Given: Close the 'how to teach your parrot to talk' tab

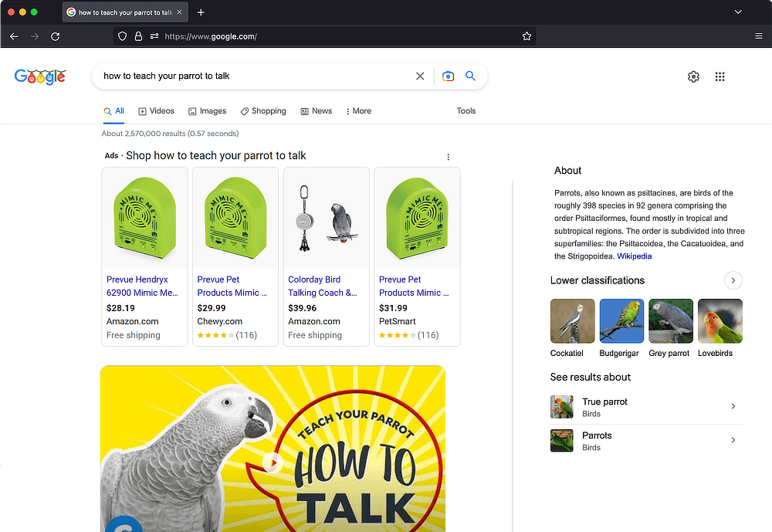Looking at the screenshot, I should click(x=179, y=12).
